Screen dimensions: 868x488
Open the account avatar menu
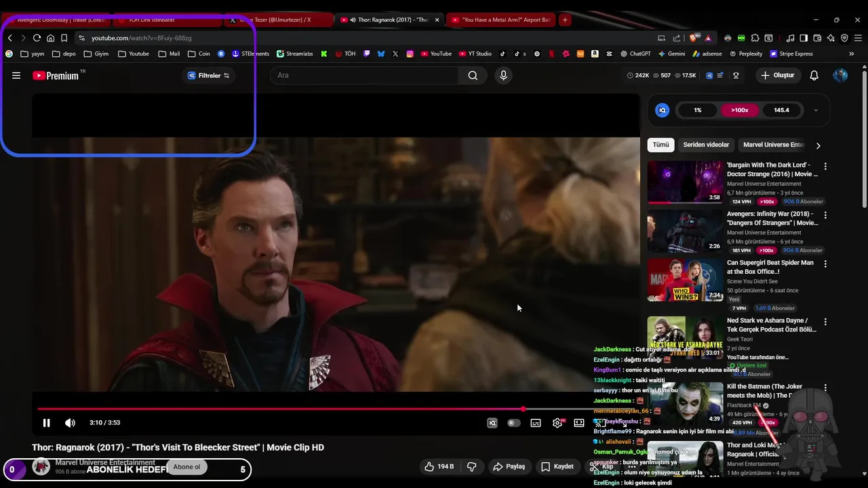click(840, 75)
